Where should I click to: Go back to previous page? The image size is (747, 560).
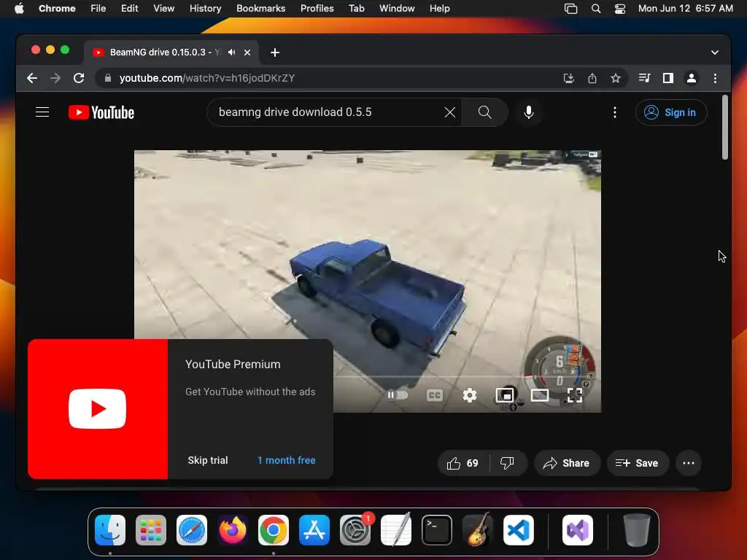32,78
